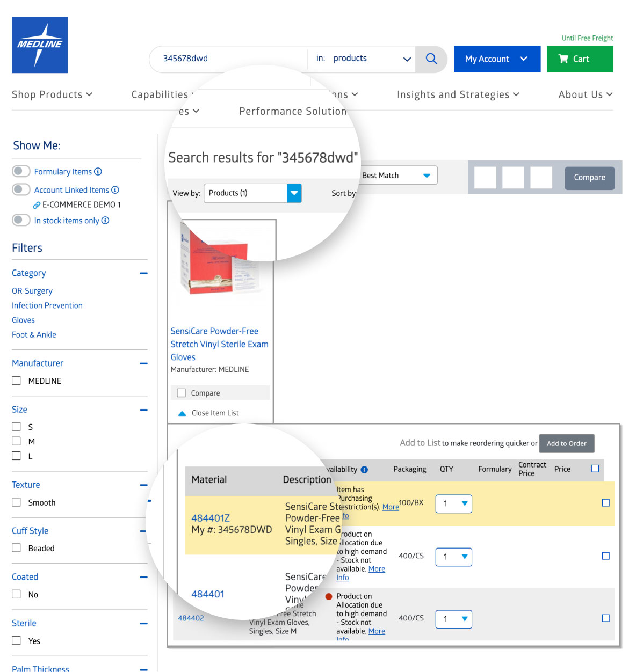Check the Beaded cuff style checkbox

pyautogui.click(x=17, y=548)
